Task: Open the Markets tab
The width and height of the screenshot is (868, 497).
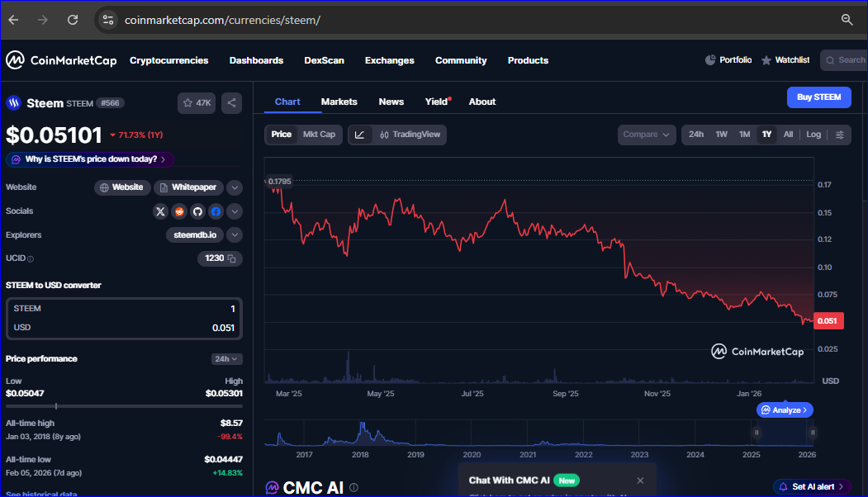Action: pos(339,102)
